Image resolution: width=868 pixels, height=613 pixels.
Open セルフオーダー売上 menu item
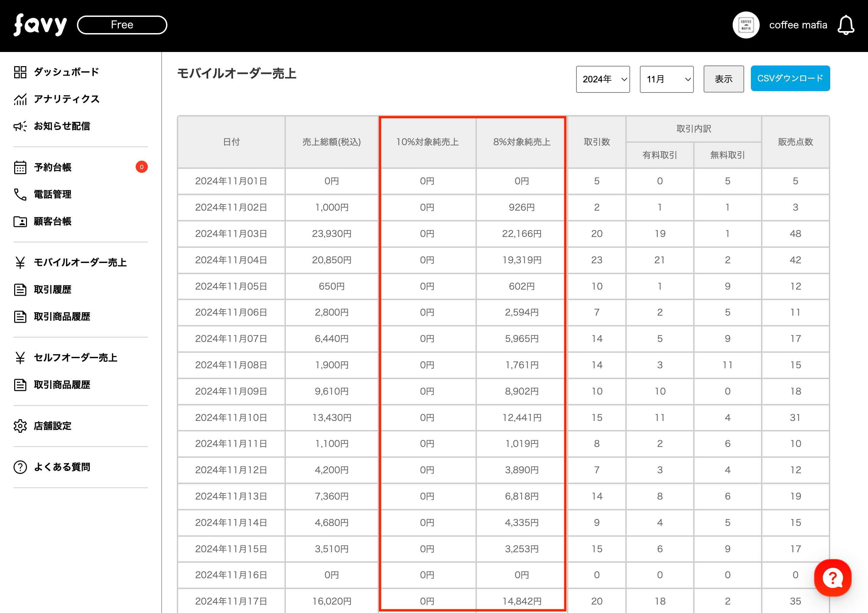(x=75, y=358)
